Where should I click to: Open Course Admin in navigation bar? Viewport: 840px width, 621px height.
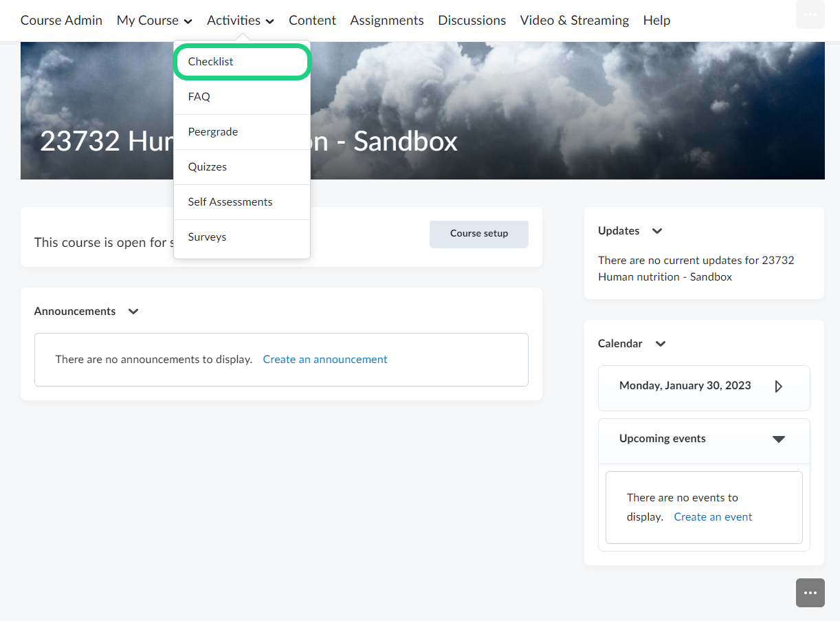pyautogui.click(x=61, y=21)
